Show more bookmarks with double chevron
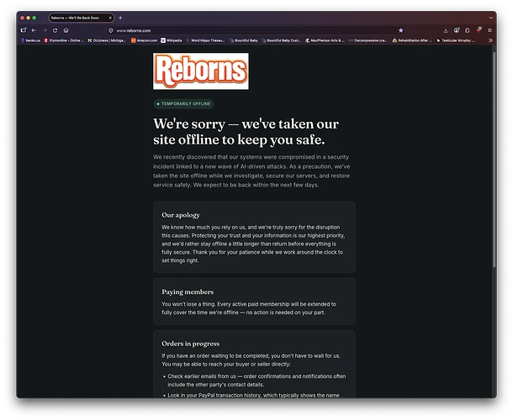 click(490, 40)
